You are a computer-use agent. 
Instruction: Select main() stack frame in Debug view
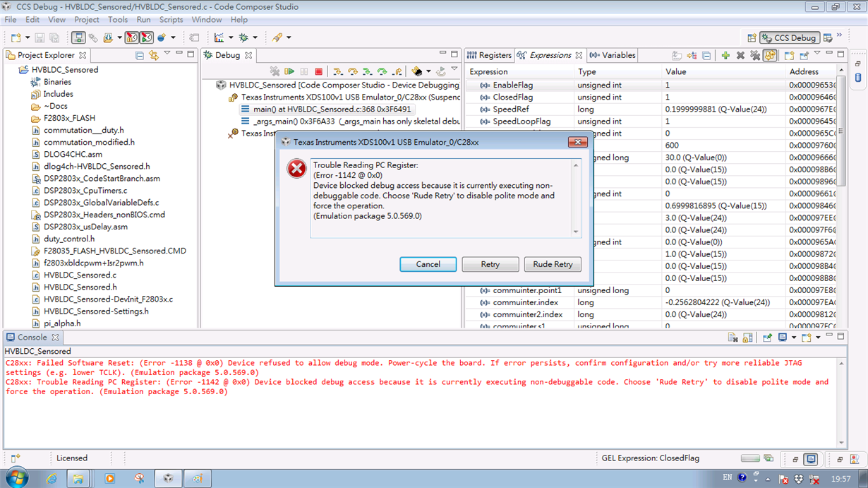pyautogui.click(x=325, y=109)
